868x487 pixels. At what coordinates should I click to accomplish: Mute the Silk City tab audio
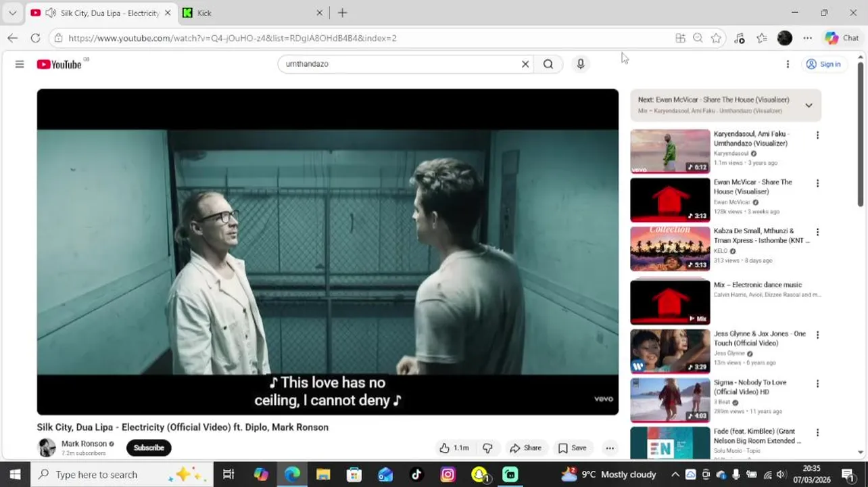[x=50, y=13]
